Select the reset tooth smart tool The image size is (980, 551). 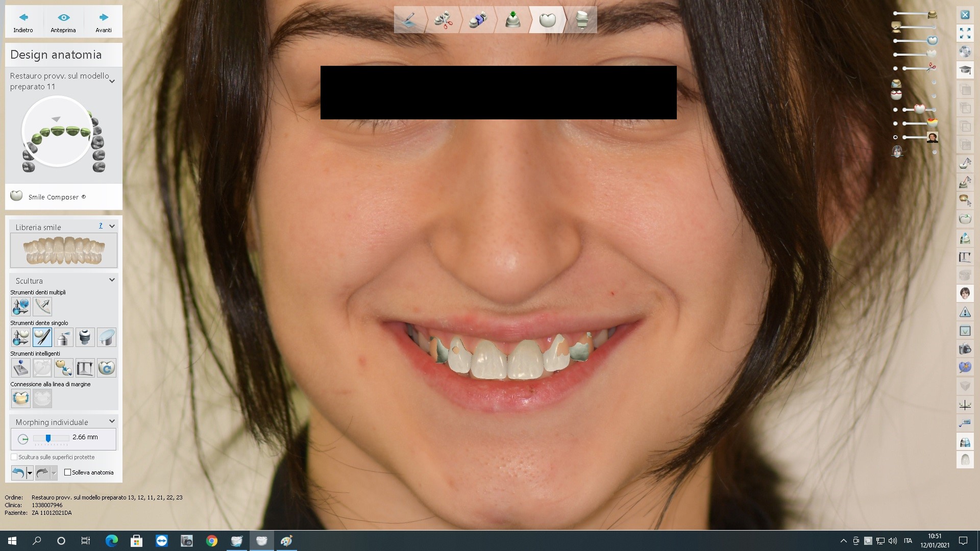click(107, 368)
